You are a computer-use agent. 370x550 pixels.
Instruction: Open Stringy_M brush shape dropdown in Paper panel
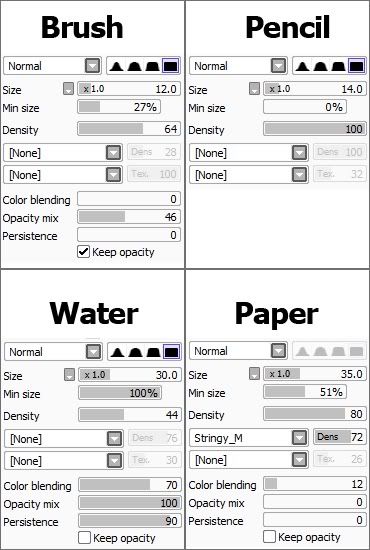(249, 438)
